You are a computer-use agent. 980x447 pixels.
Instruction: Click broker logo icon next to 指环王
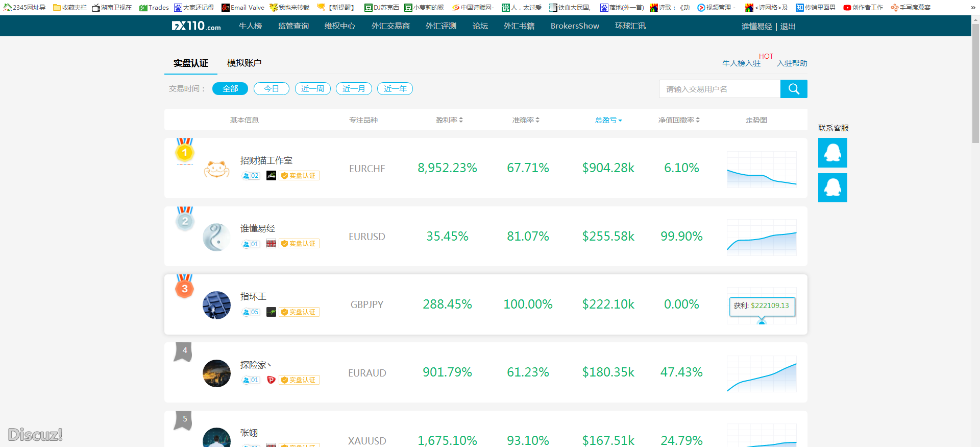point(271,312)
